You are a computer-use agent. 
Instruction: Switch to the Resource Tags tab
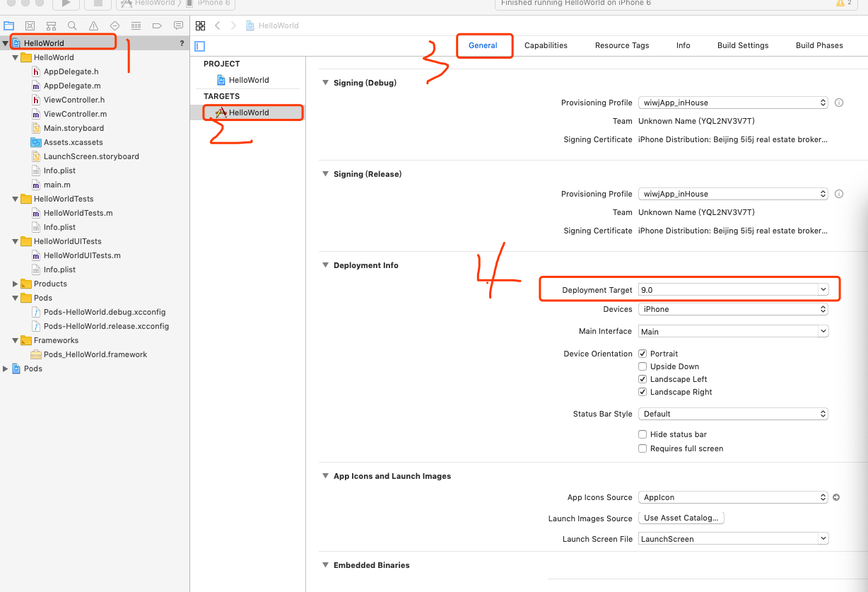coord(622,45)
